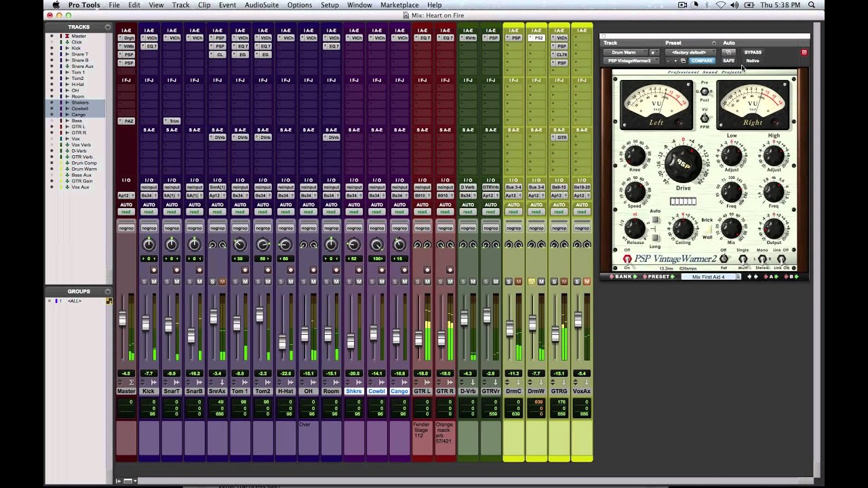Select the Cowbell track in Tracks list

[x=80, y=108]
